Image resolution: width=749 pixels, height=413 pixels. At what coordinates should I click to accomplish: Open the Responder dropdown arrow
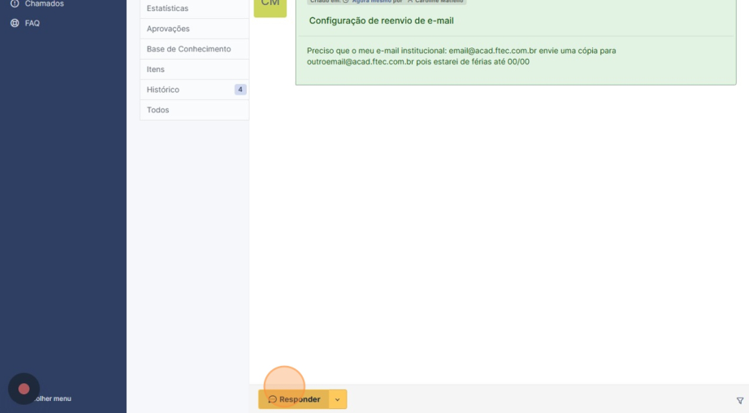(338, 400)
